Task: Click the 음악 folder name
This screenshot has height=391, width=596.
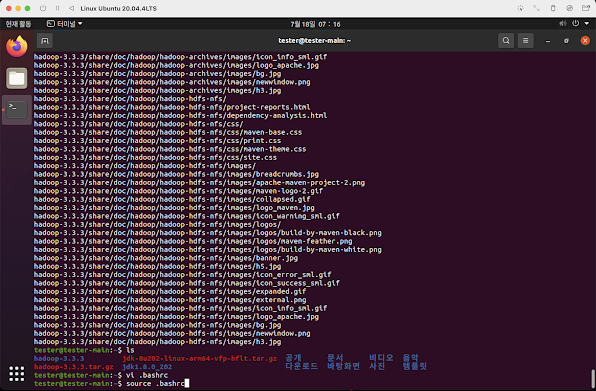Action: pyautogui.click(x=411, y=358)
